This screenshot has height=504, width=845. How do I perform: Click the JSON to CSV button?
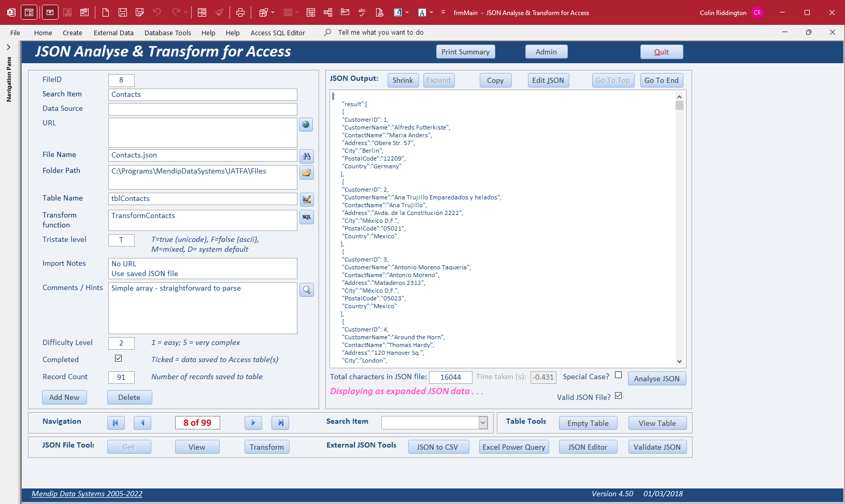point(438,447)
